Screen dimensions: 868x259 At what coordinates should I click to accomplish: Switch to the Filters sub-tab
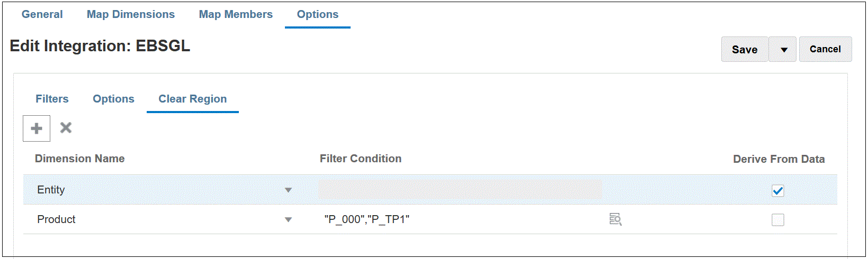click(52, 99)
